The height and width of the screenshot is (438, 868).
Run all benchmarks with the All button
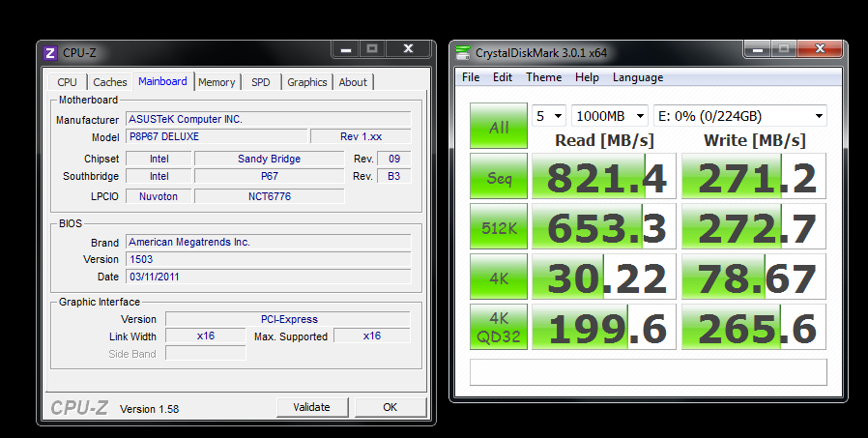tap(499, 126)
